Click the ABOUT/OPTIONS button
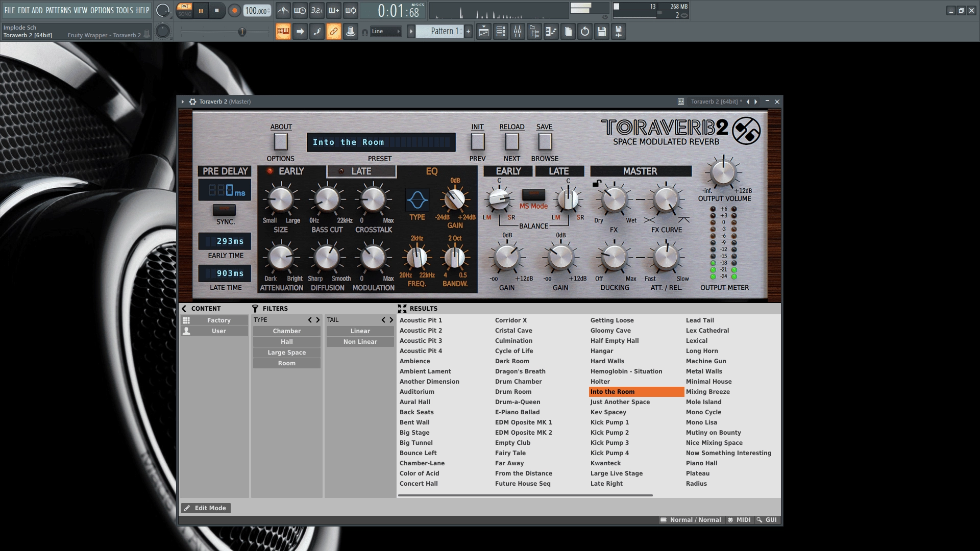Screen dimensions: 980x551 [281, 142]
